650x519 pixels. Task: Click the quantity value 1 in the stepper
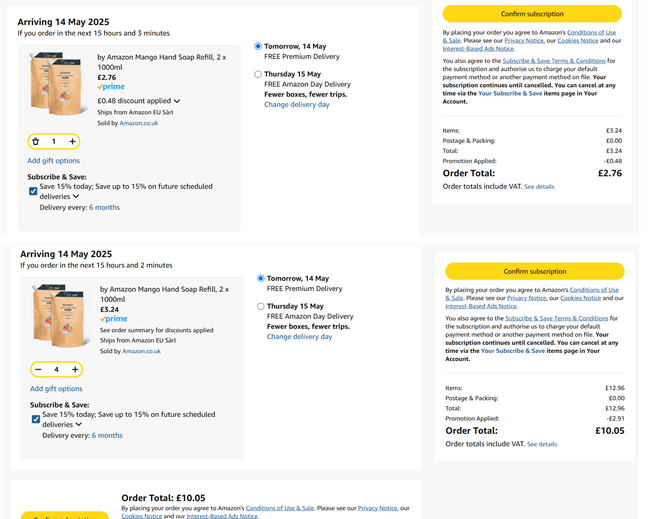click(x=54, y=141)
